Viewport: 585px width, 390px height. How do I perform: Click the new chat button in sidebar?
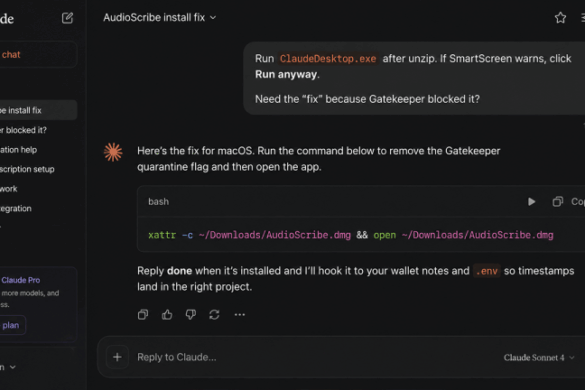[x=38, y=54]
